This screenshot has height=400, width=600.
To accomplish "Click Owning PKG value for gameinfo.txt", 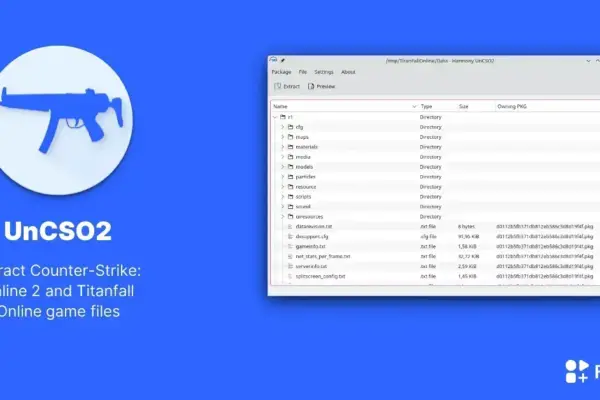I will 545,247.
